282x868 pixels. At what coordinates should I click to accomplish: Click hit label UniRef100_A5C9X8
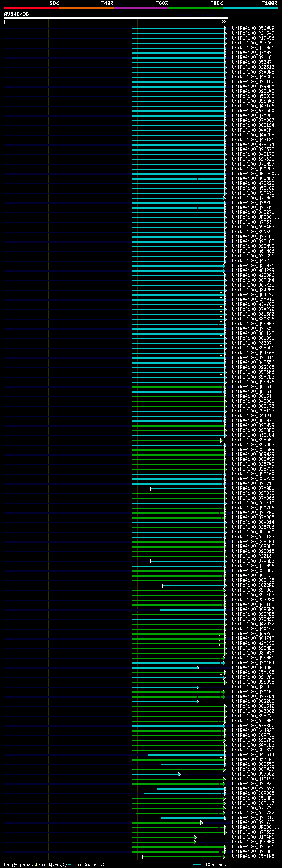(253, 96)
